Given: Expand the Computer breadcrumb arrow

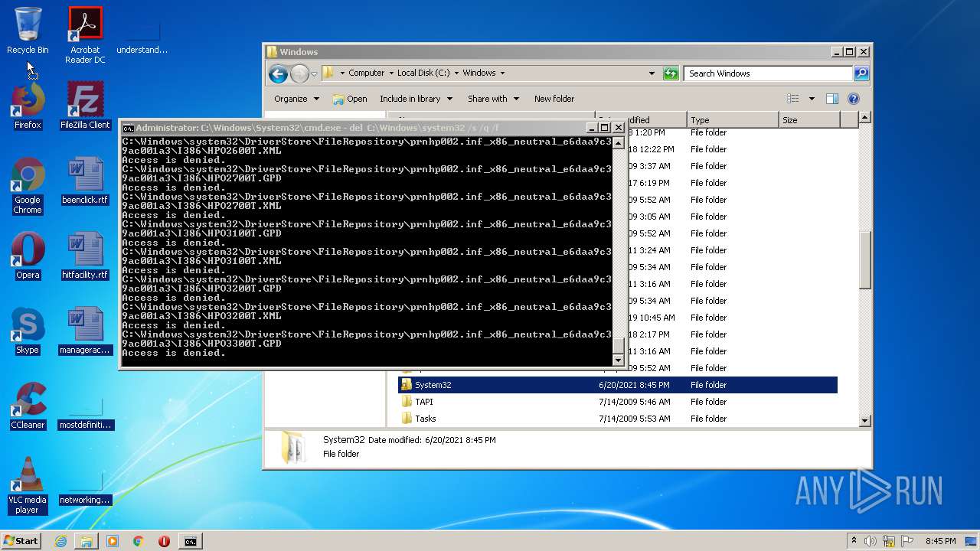Looking at the screenshot, I should click(x=391, y=73).
